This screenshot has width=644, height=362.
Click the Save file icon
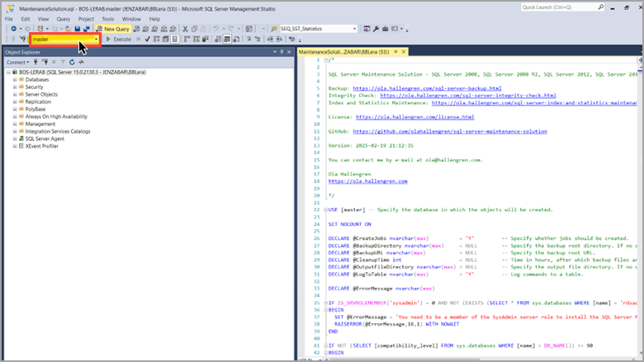click(x=78, y=29)
